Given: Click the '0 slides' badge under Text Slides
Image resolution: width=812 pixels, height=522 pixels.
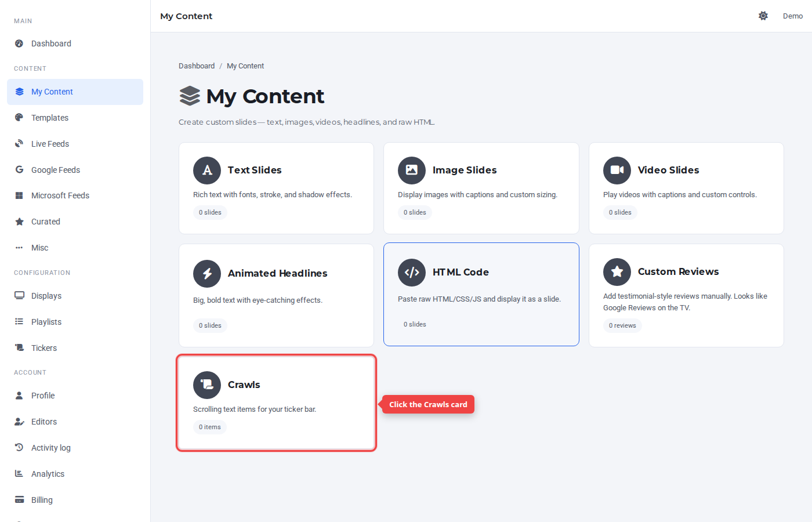Looking at the screenshot, I should coord(210,212).
